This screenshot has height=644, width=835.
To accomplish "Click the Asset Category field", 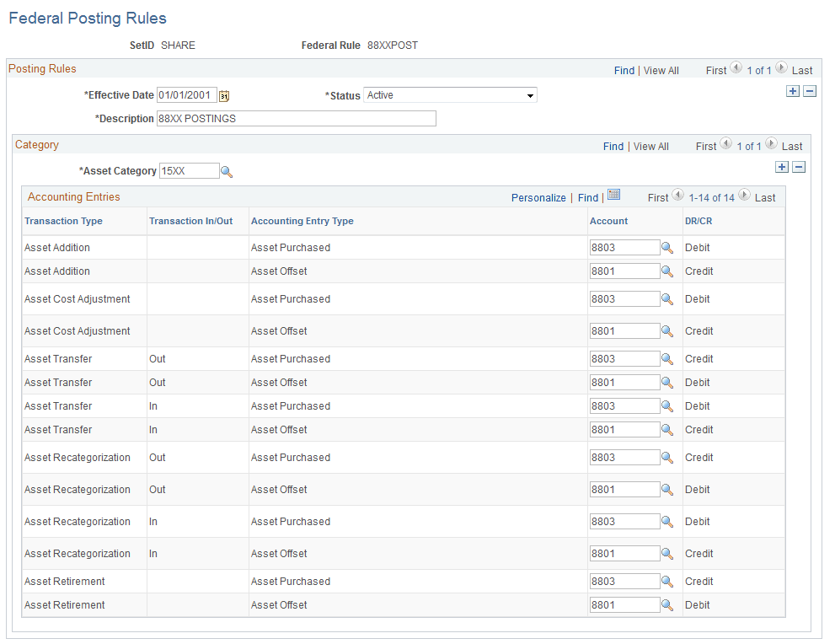I will tap(189, 171).
